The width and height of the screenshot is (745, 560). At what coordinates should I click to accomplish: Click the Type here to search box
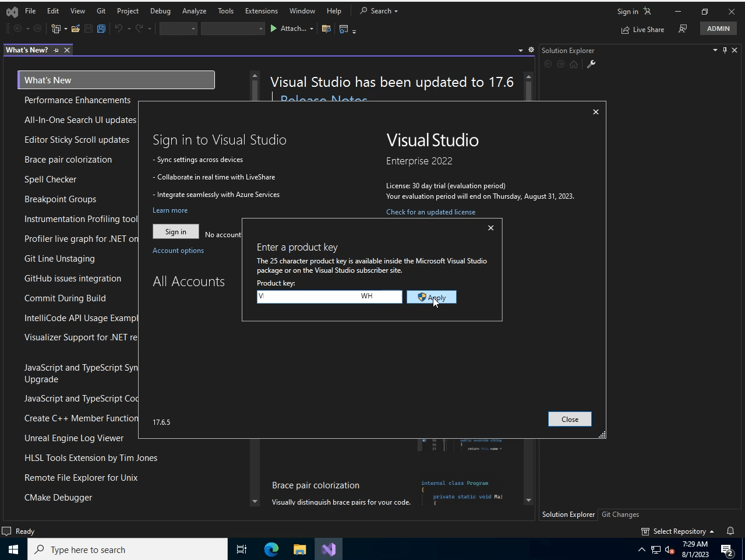coord(128,549)
